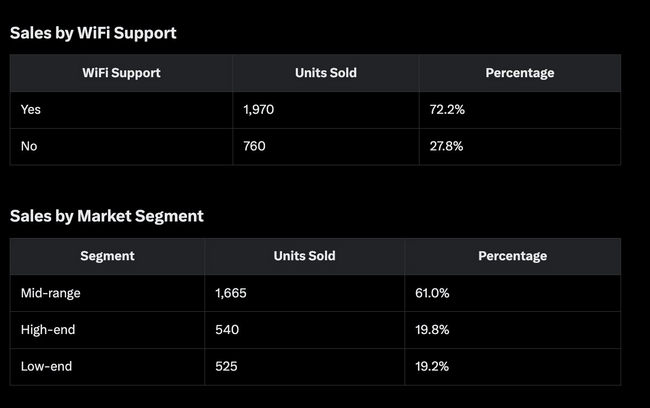Click Units Sold header in WiFi table

point(326,73)
